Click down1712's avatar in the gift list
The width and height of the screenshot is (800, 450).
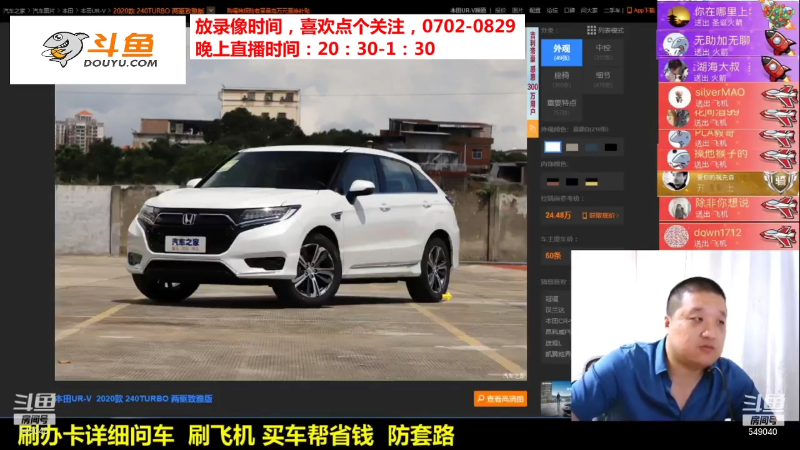[x=677, y=237]
